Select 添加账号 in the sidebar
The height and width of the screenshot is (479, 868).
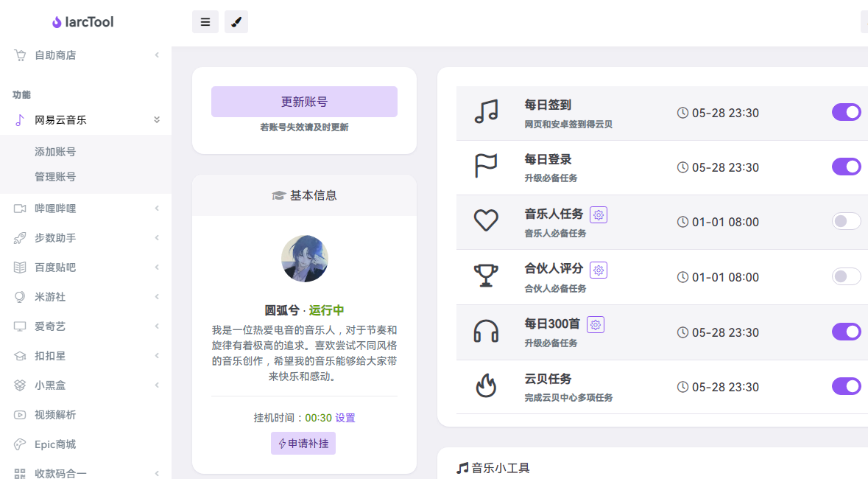(55, 152)
